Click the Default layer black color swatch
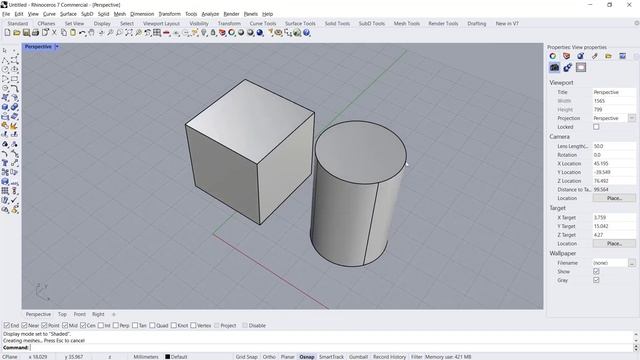The image size is (640, 360). [x=167, y=357]
